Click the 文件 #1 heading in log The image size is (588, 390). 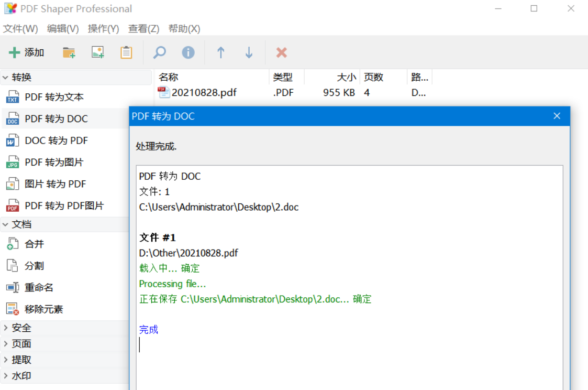pos(158,237)
